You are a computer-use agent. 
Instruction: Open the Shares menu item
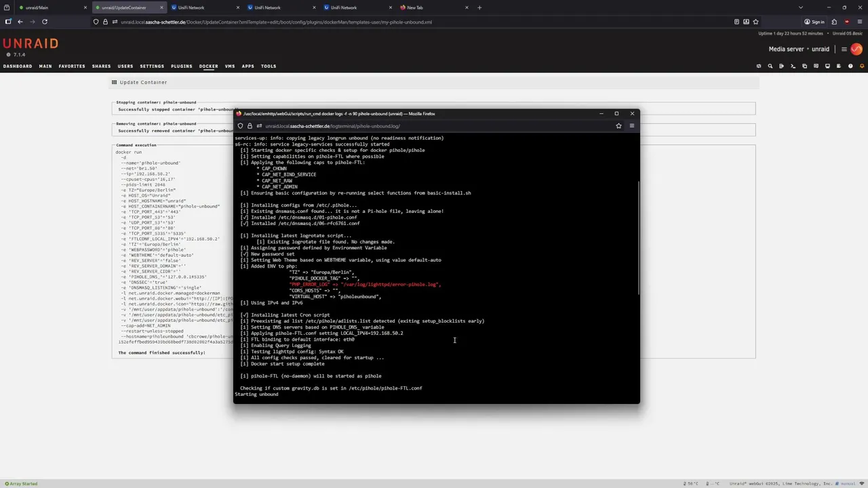point(101,66)
